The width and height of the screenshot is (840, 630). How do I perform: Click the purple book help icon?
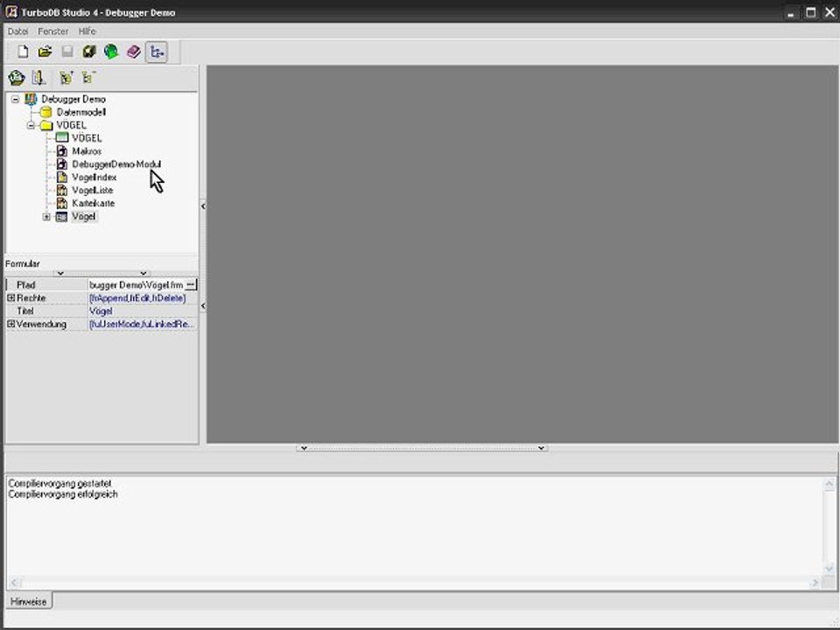tap(133, 52)
